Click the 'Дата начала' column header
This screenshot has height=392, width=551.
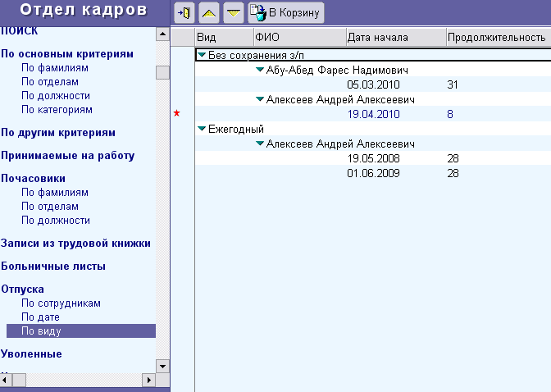point(396,37)
